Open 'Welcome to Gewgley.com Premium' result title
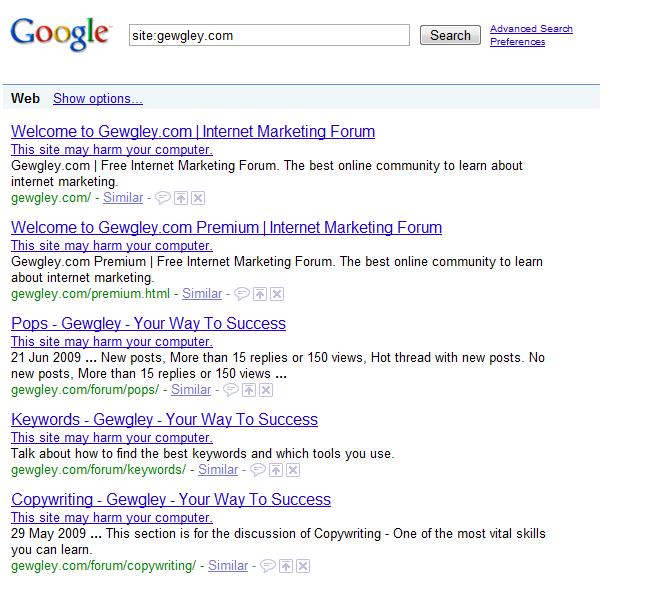 226,228
